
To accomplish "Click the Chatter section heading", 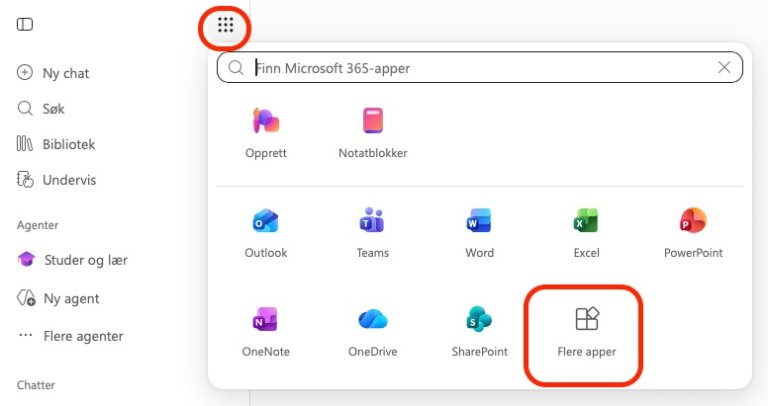I will tap(36, 385).
